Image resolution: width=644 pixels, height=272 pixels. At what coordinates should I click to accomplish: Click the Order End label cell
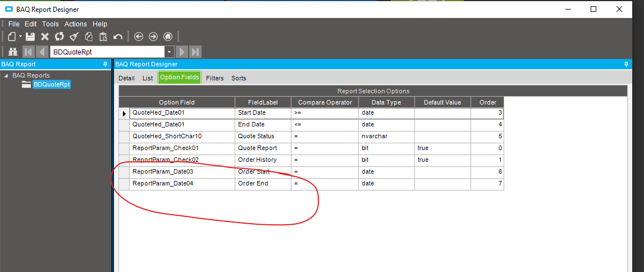[263, 184]
